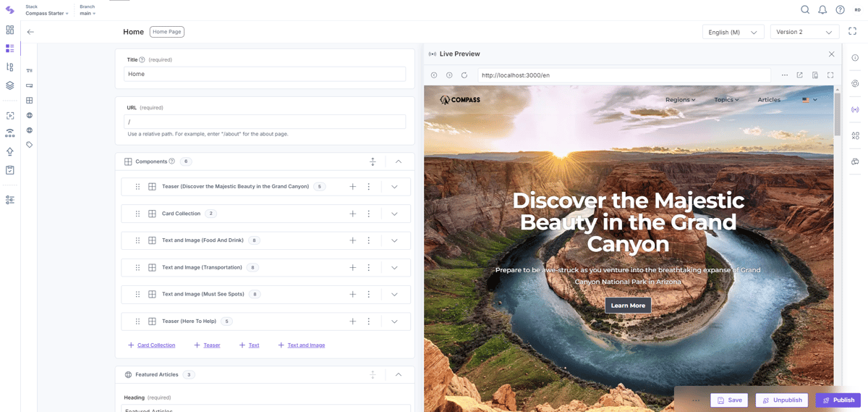Open the shapes widgets icon in right rail

click(x=855, y=135)
